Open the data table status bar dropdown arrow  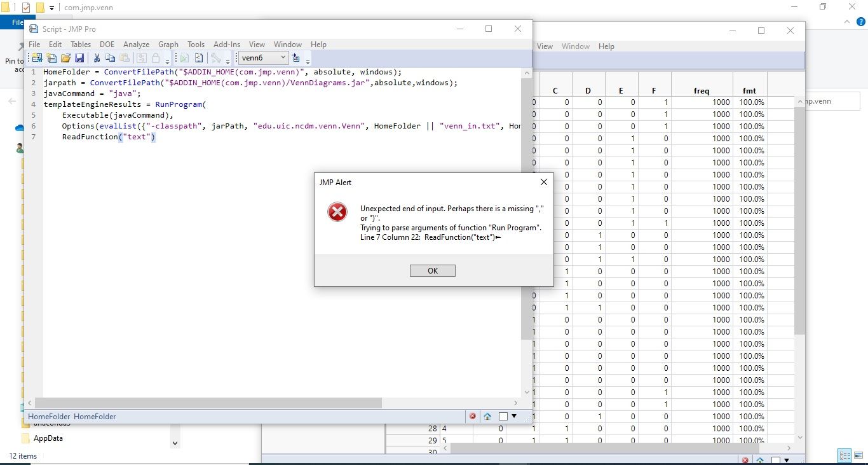pyautogui.click(x=787, y=460)
